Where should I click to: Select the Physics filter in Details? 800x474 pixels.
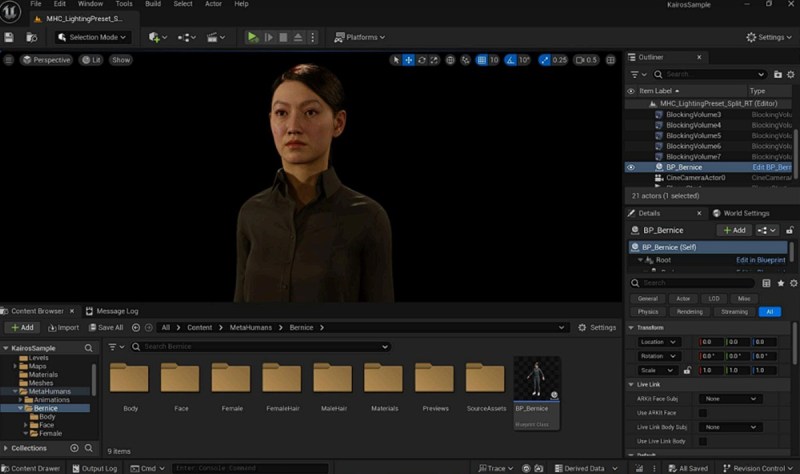[647, 312]
